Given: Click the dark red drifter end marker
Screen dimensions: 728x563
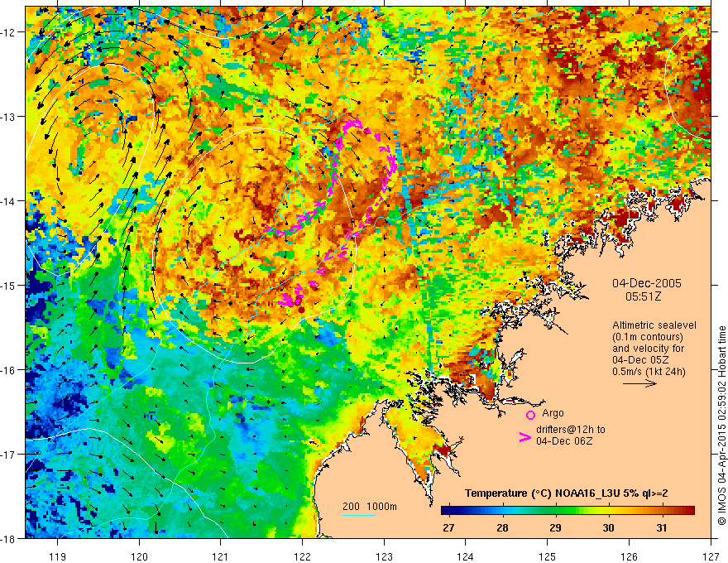Looking at the screenshot, I should (x=301, y=310).
